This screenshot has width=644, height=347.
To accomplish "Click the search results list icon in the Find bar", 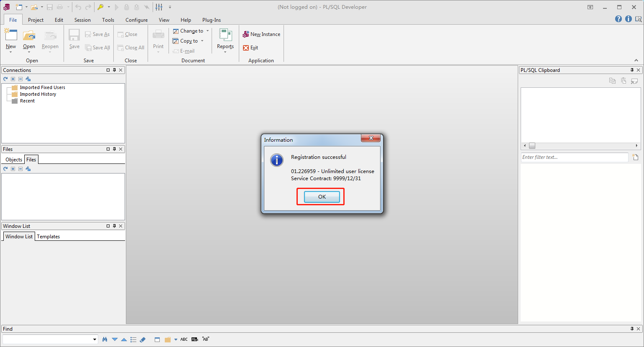I will pyautogui.click(x=133, y=339).
